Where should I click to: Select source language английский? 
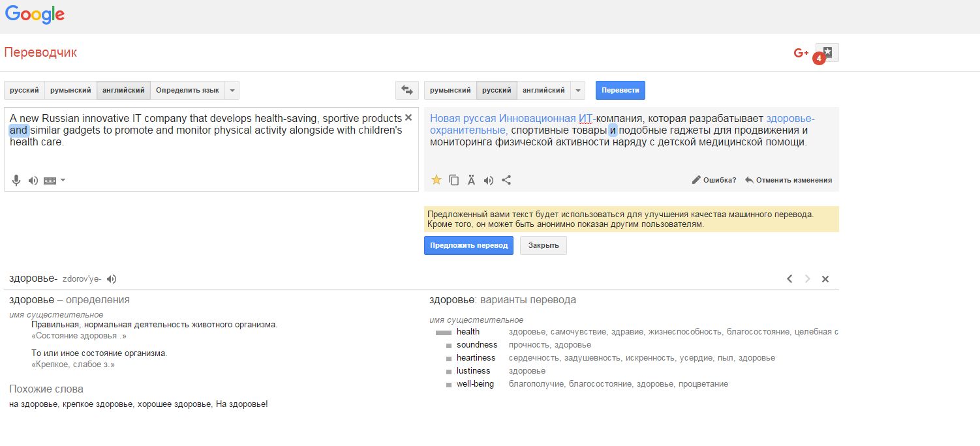click(123, 90)
